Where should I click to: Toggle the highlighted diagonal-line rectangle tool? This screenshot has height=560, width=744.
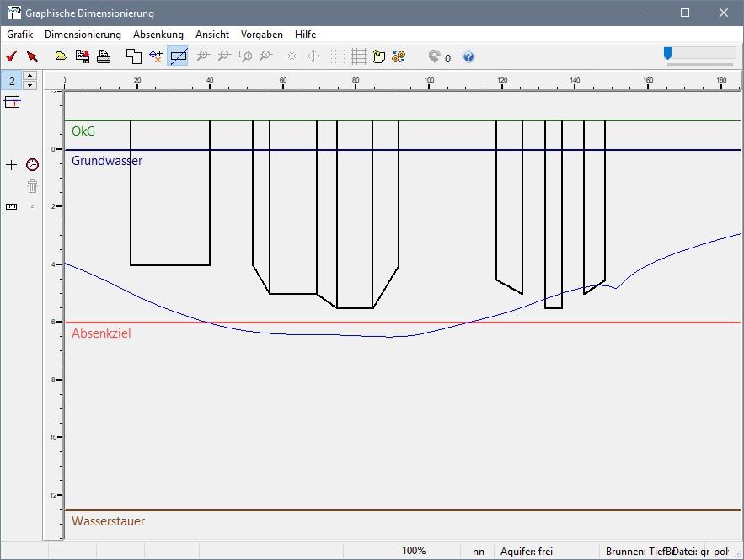coord(178,56)
